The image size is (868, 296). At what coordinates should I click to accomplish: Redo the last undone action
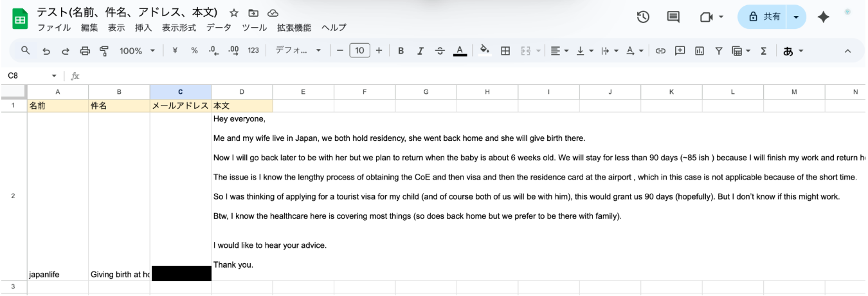[66, 51]
